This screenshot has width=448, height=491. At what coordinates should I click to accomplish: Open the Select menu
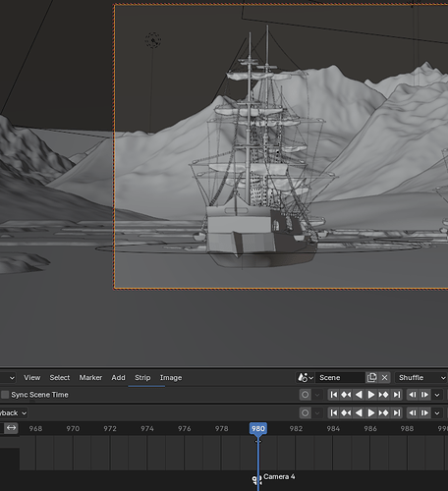pyautogui.click(x=60, y=378)
